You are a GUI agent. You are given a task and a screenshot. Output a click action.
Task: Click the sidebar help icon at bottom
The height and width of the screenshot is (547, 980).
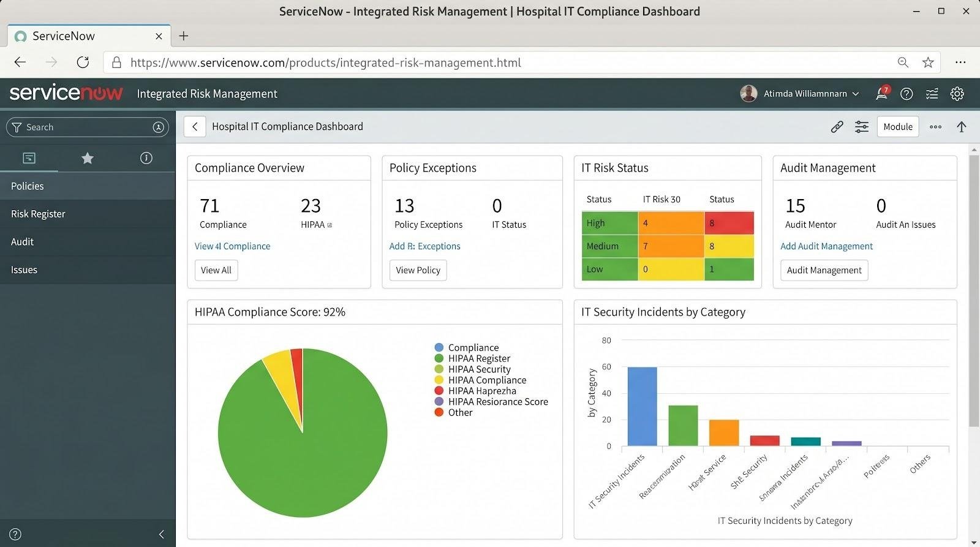coord(15,534)
